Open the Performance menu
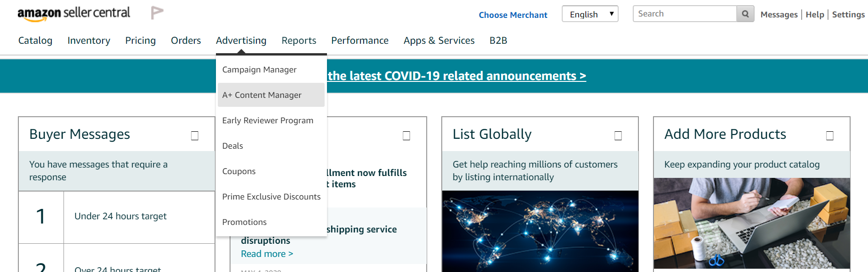 click(360, 40)
